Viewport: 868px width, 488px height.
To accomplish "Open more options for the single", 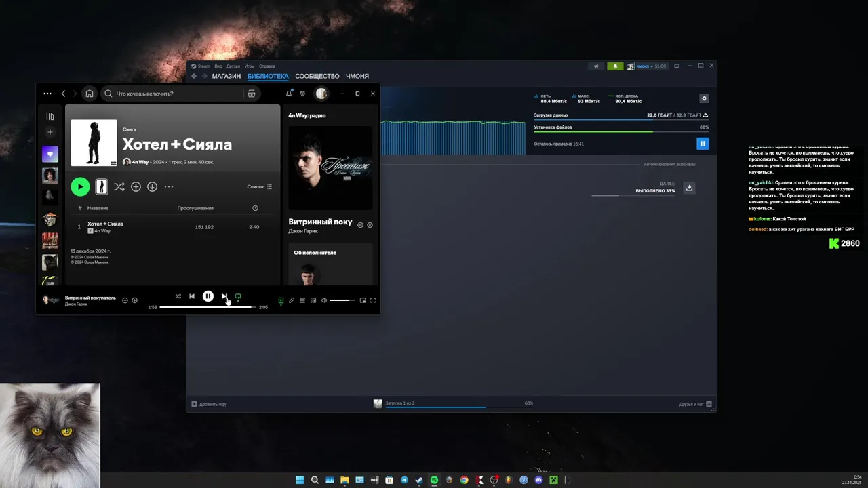I will click(x=169, y=186).
